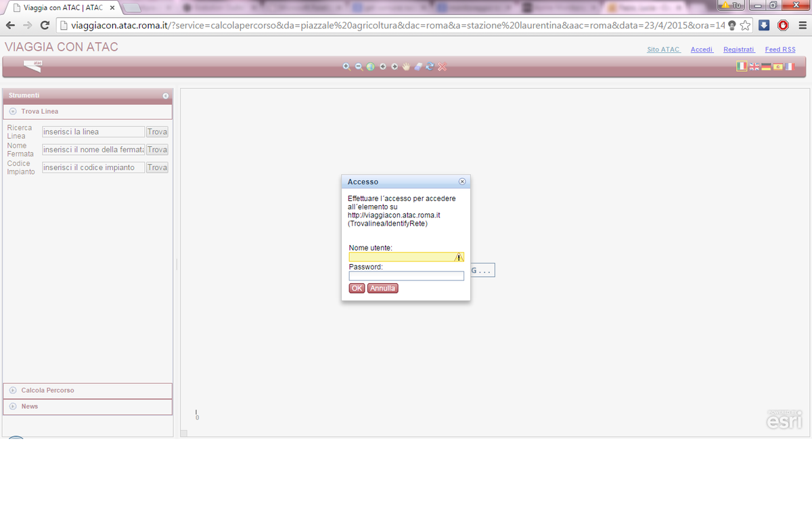Open the Accedi link
The width and height of the screenshot is (812, 518).
[x=702, y=49]
